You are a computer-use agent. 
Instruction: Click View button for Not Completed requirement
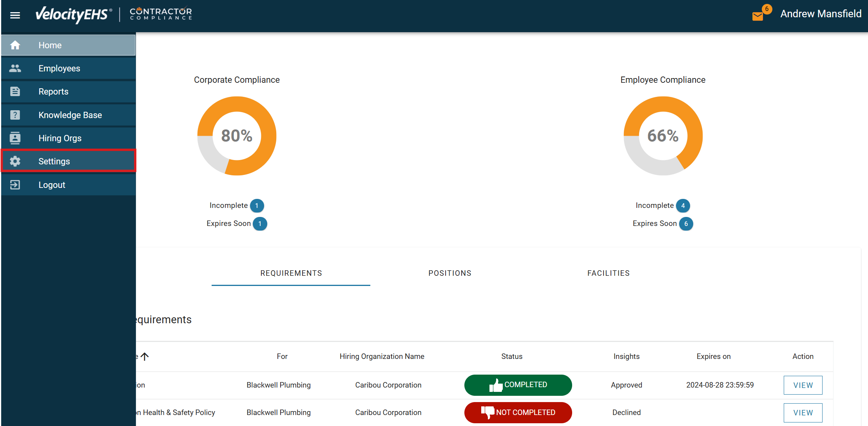click(x=803, y=413)
